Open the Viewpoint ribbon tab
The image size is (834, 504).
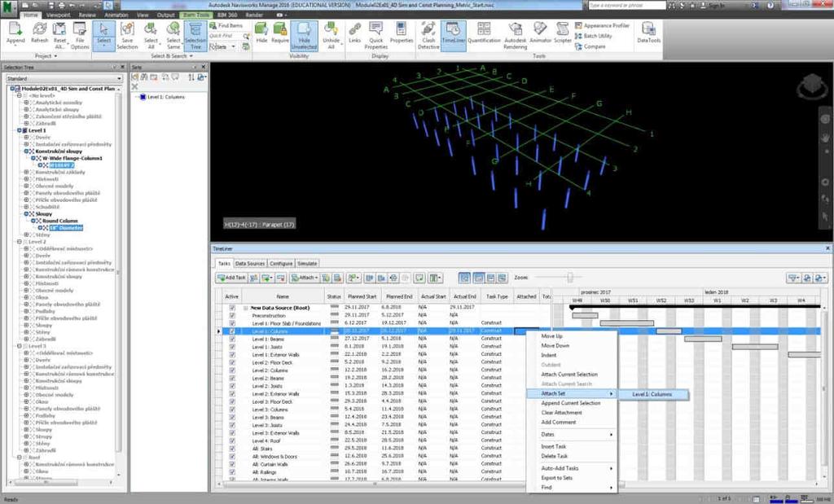[x=59, y=15]
